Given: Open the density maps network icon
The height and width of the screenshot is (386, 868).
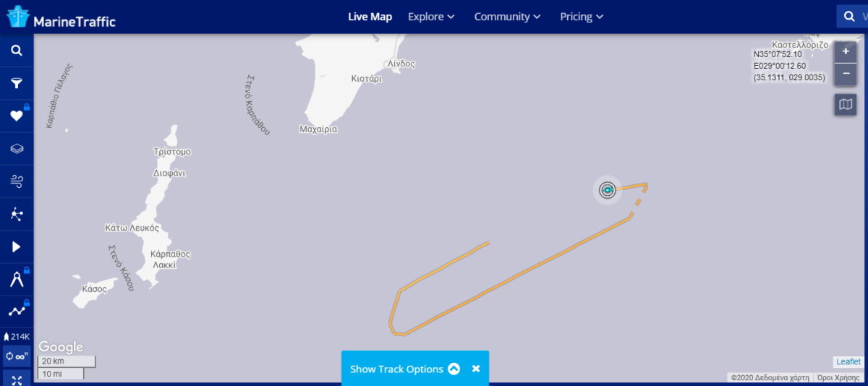Looking at the screenshot, I should tap(17, 214).
